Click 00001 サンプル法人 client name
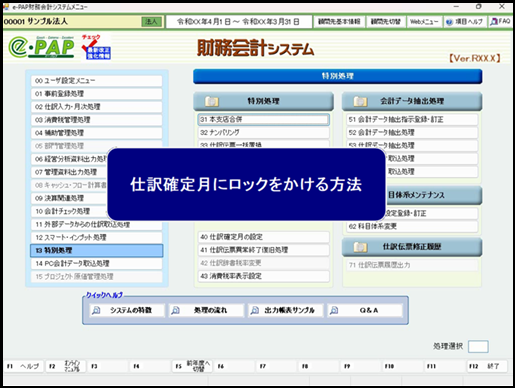515x388 pixels. pos(36,22)
